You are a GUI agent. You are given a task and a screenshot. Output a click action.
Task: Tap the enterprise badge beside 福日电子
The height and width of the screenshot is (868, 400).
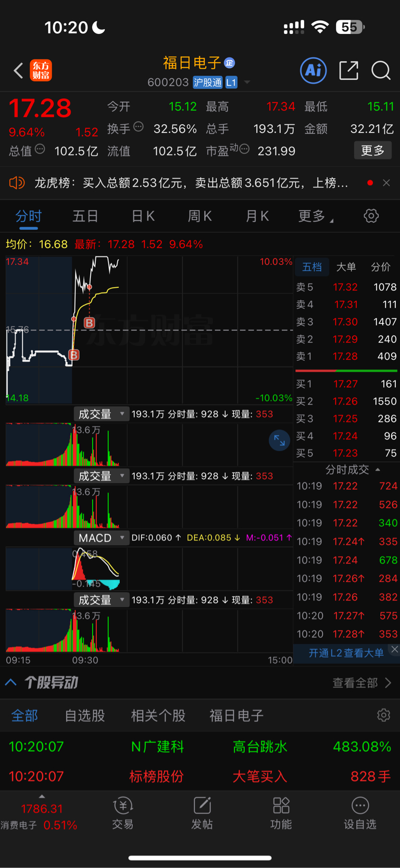(x=230, y=63)
